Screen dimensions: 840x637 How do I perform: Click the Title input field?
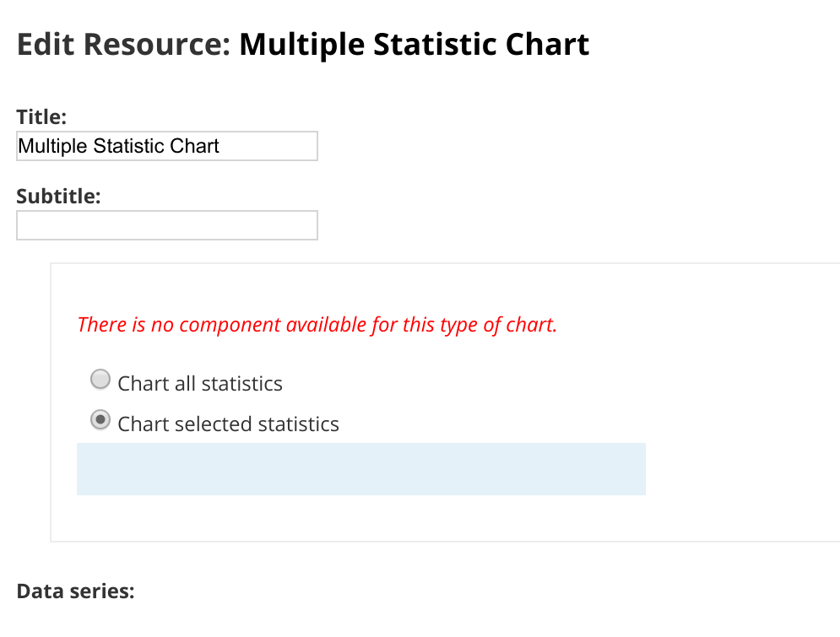point(166,146)
